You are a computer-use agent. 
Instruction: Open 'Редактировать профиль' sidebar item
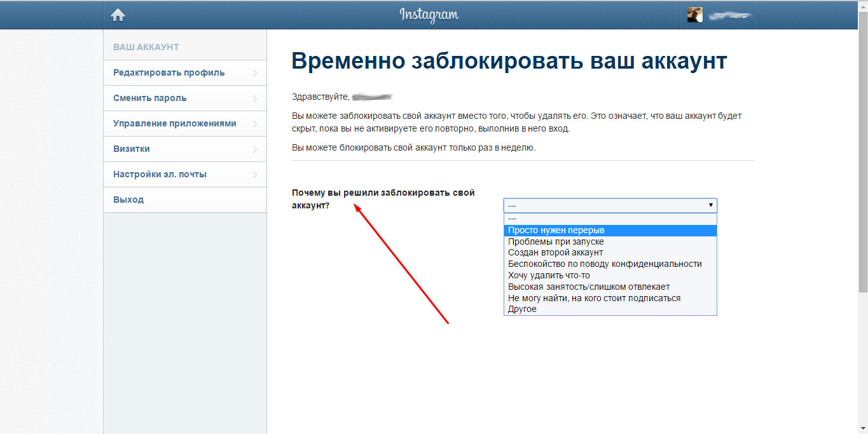click(x=169, y=72)
